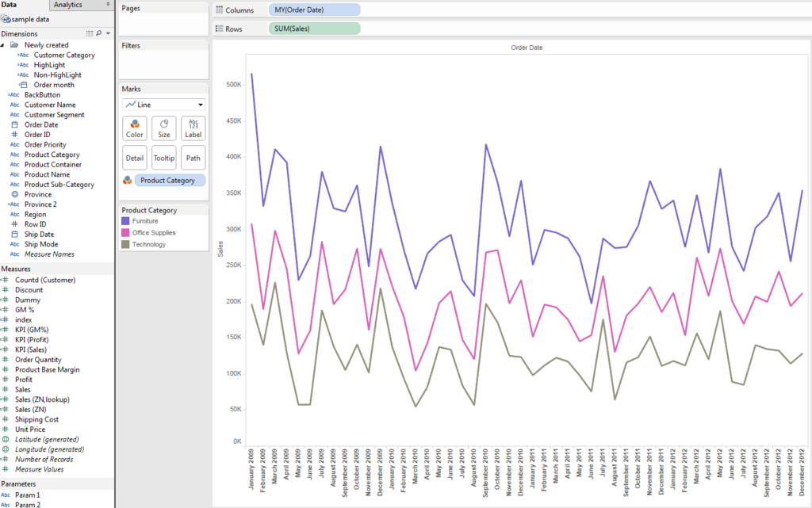This screenshot has width=812, height=508.
Task: Select the Product Category dimension field
Action: click(x=52, y=155)
